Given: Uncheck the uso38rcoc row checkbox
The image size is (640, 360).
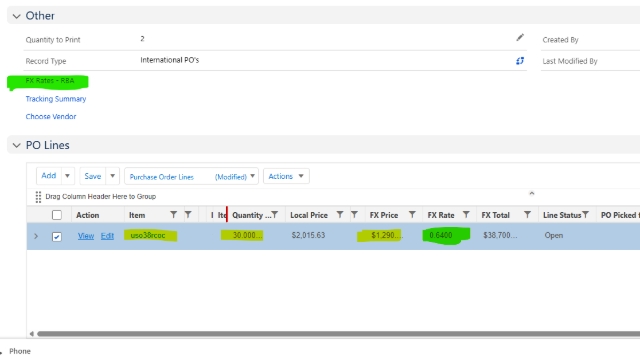Looking at the screenshot, I should pos(57,236).
